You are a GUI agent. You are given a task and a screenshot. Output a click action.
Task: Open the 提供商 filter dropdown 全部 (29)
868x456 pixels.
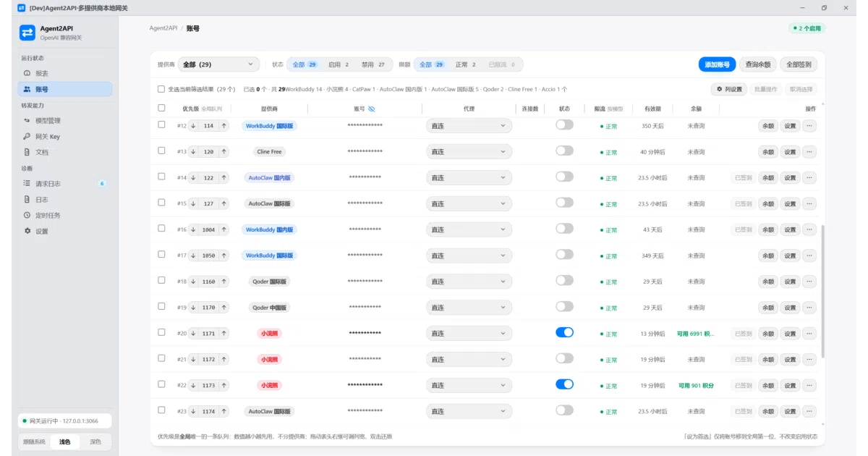coord(218,64)
